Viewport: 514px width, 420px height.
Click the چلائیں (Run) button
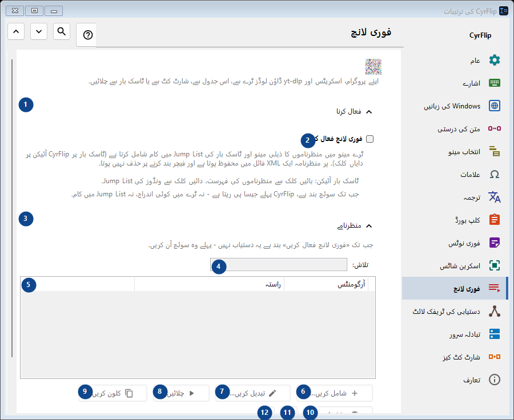181,393
